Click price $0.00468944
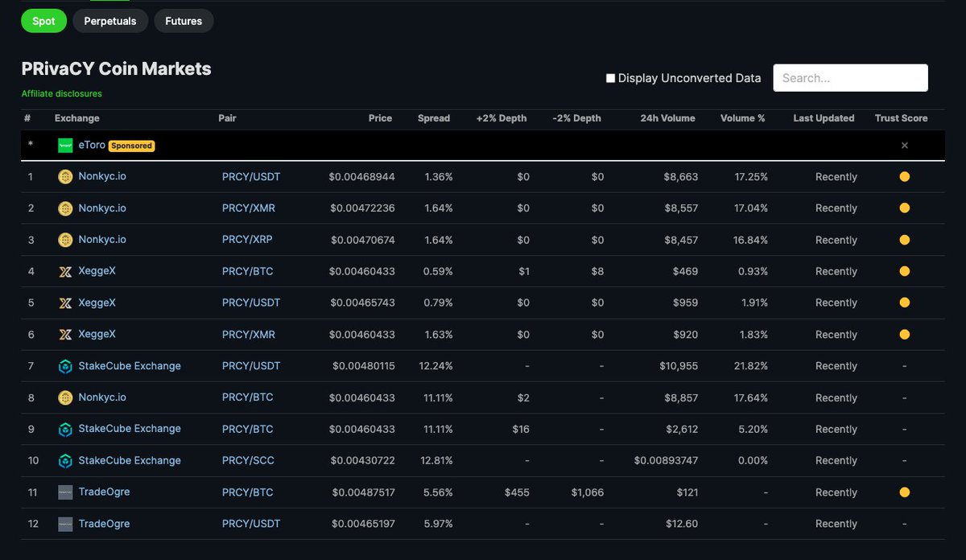 pyautogui.click(x=361, y=177)
